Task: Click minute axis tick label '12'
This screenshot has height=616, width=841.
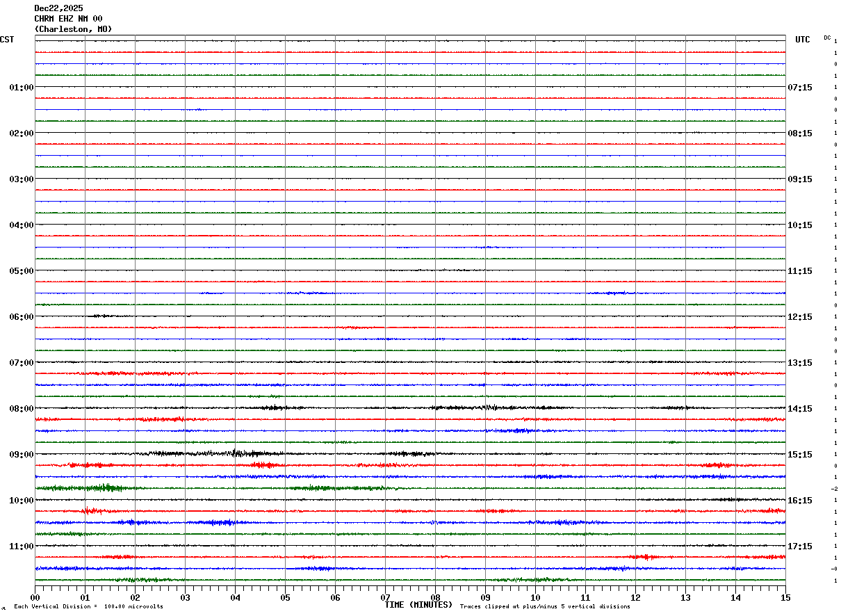Action: click(x=635, y=597)
